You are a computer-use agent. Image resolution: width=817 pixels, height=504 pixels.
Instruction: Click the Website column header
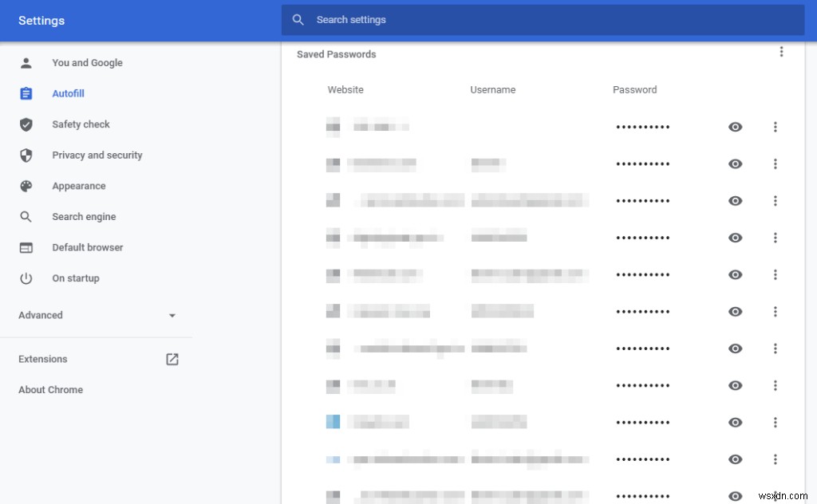coord(345,90)
